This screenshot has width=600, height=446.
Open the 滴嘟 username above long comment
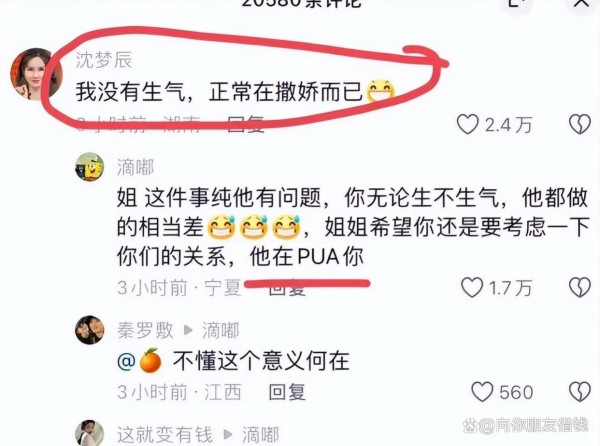pos(135,168)
